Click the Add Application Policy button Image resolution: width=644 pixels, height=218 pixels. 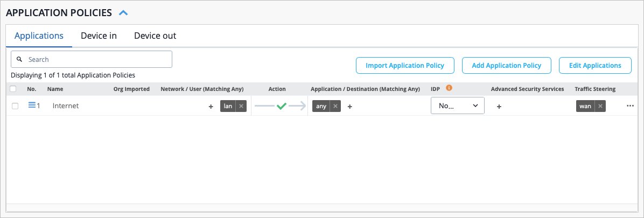(506, 65)
